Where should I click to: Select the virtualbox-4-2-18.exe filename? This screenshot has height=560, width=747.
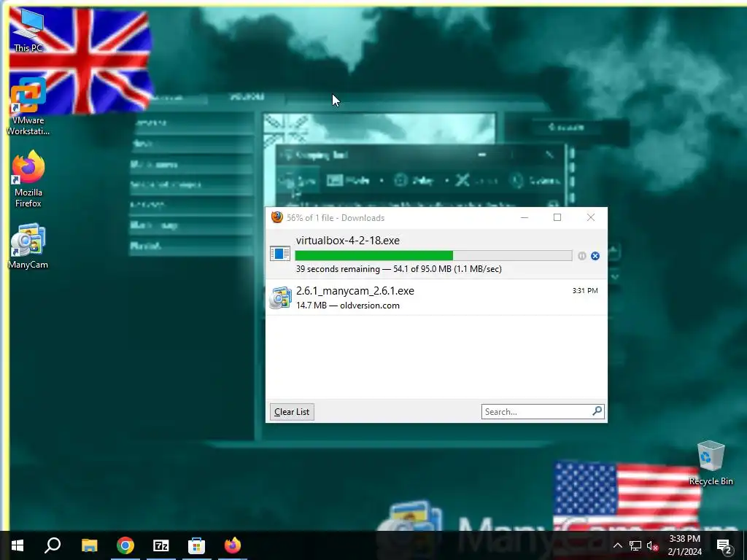coord(348,241)
